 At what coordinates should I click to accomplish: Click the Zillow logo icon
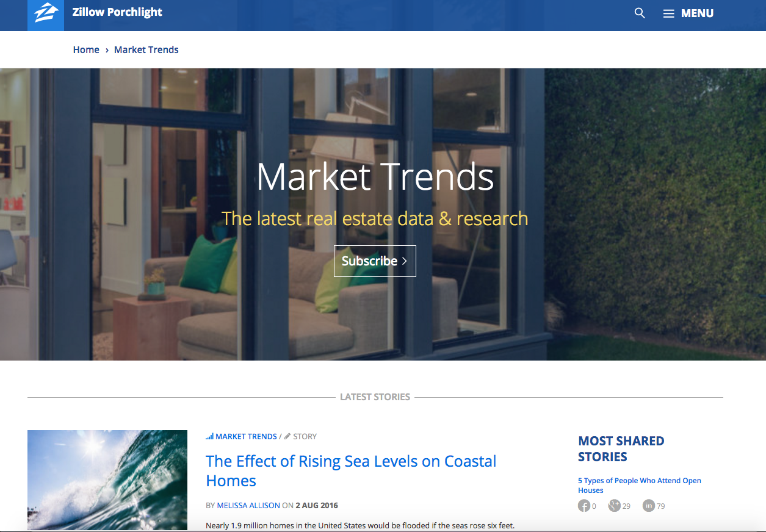(x=45, y=13)
